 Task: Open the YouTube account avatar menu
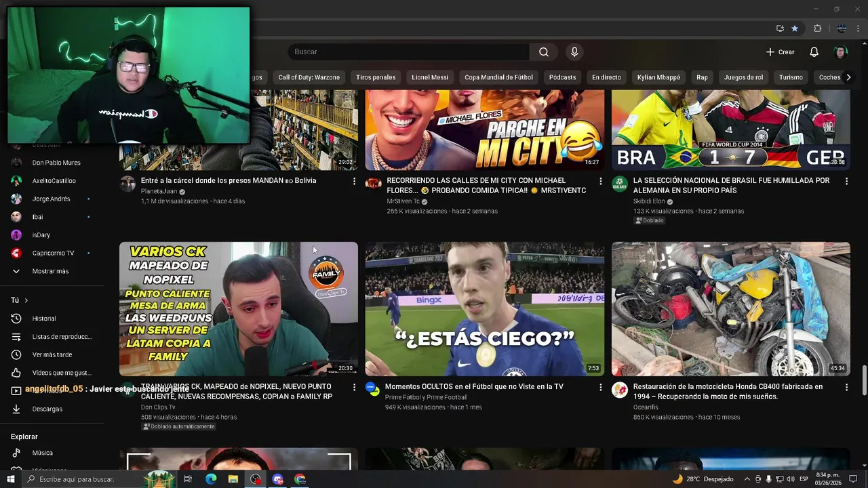pyautogui.click(x=840, y=52)
